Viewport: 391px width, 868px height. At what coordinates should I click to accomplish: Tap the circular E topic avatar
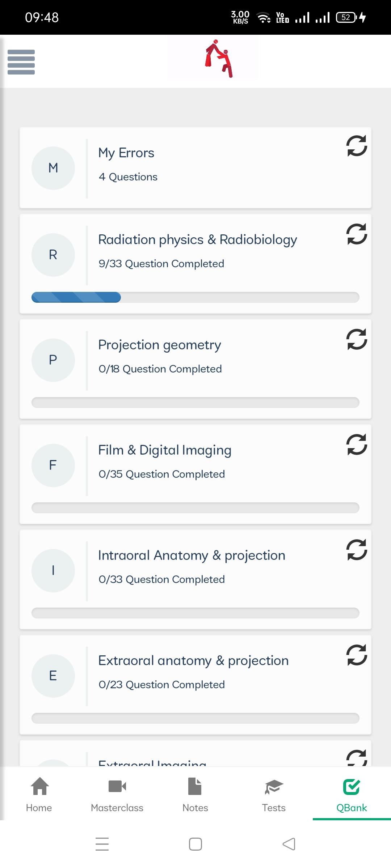[53, 676]
